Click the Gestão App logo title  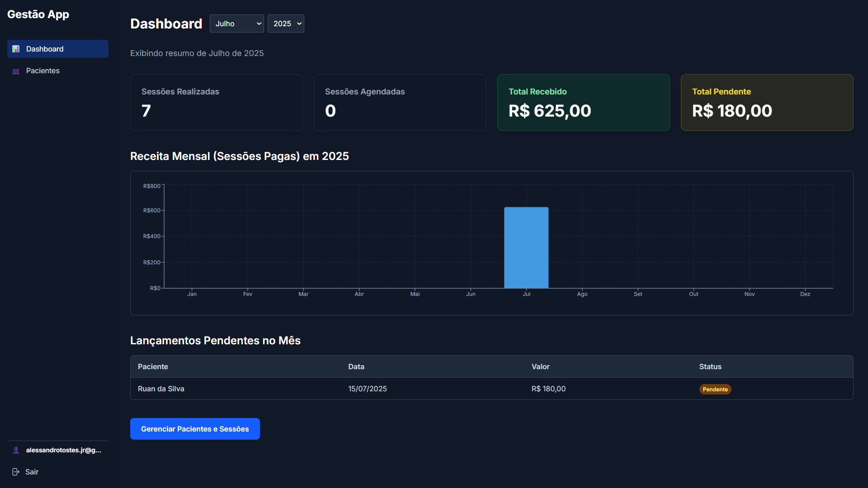coord(38,14)
